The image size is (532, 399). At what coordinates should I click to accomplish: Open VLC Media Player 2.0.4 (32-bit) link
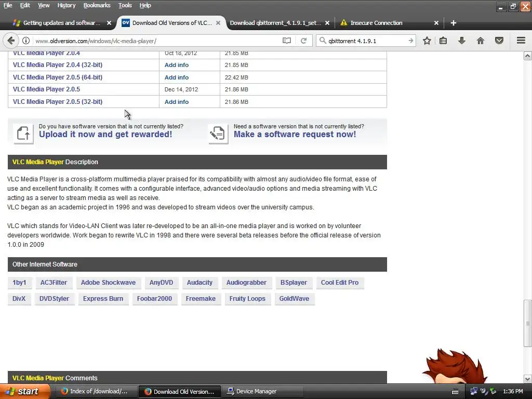tap(58, 65)
